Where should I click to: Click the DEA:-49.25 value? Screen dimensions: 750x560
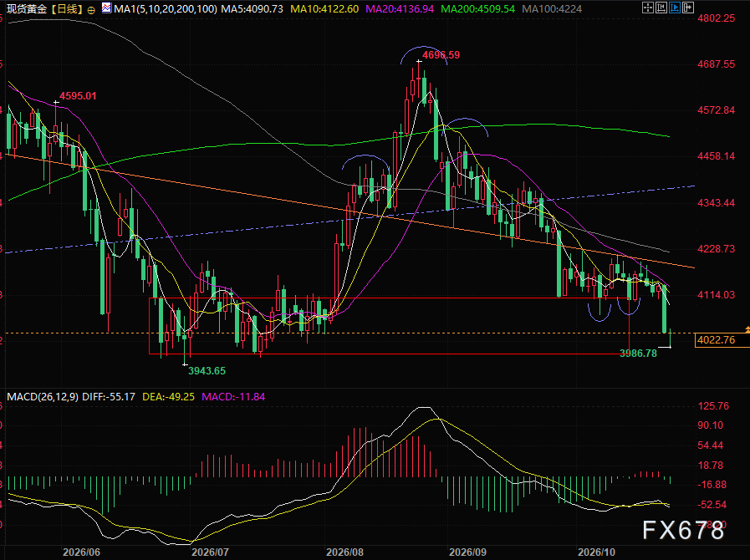coord(168,397)
